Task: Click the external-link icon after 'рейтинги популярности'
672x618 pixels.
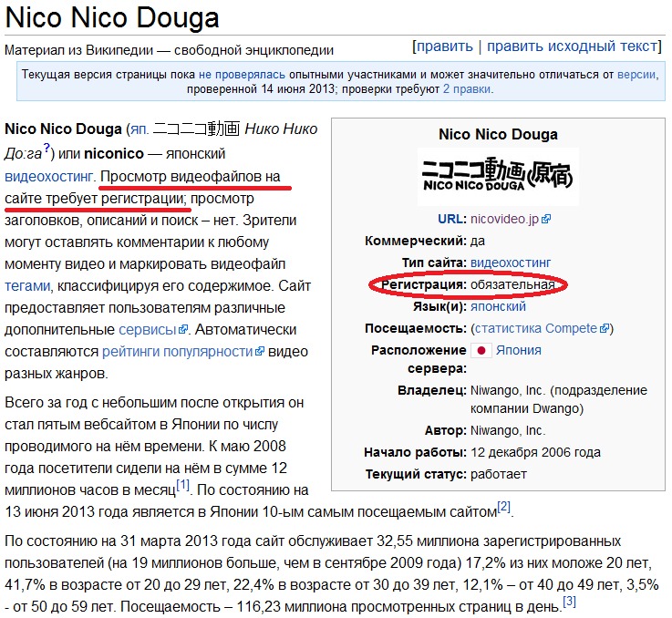Action: click(x=260, y=352)
